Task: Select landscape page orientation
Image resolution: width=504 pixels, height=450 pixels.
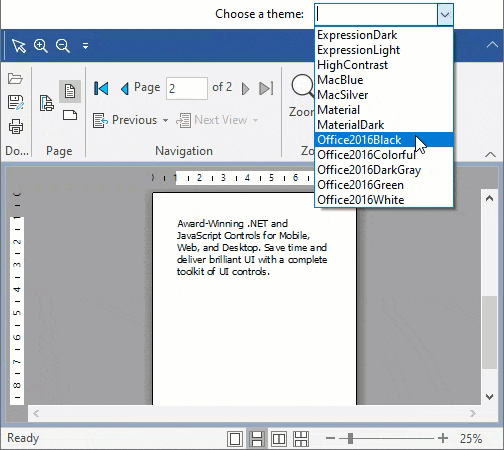Action: coord(70,115)
